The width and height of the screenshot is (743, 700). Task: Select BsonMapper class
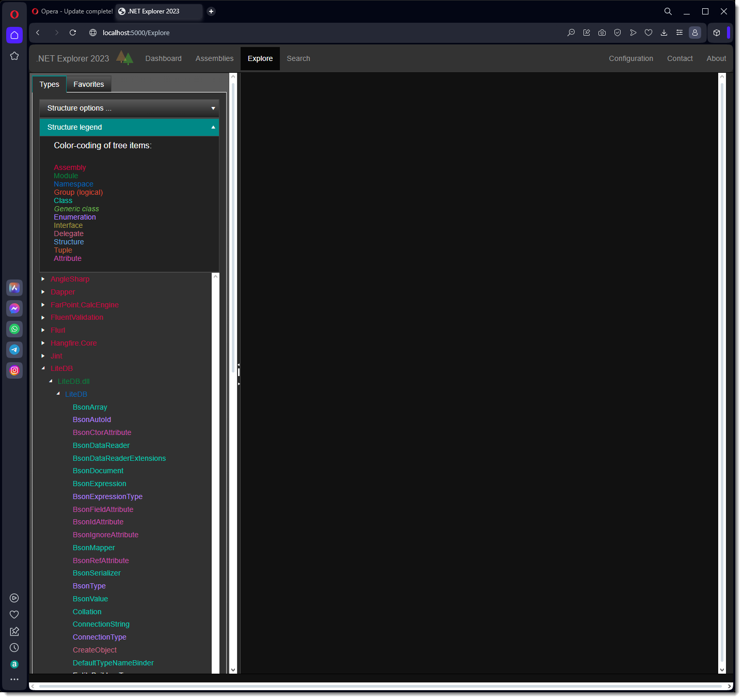[x=94, y=548]
